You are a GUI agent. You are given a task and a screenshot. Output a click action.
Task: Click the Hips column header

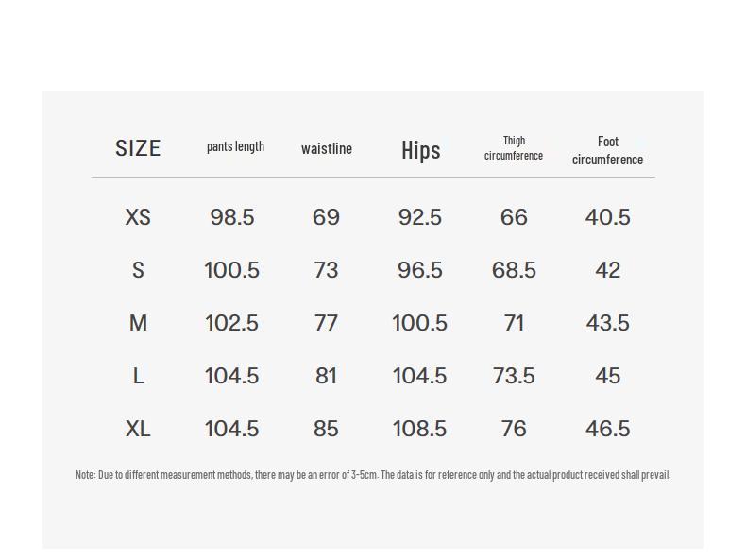point(420,149)
